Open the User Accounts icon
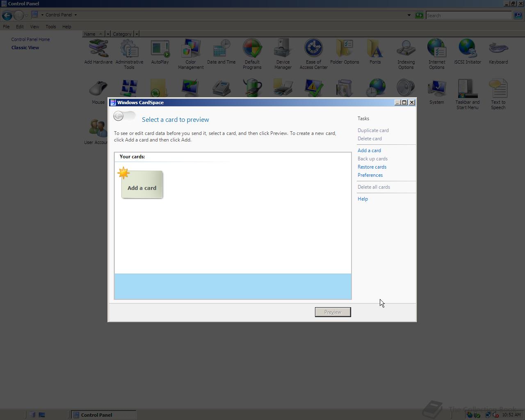525x420 pixels. pos(97,131)
